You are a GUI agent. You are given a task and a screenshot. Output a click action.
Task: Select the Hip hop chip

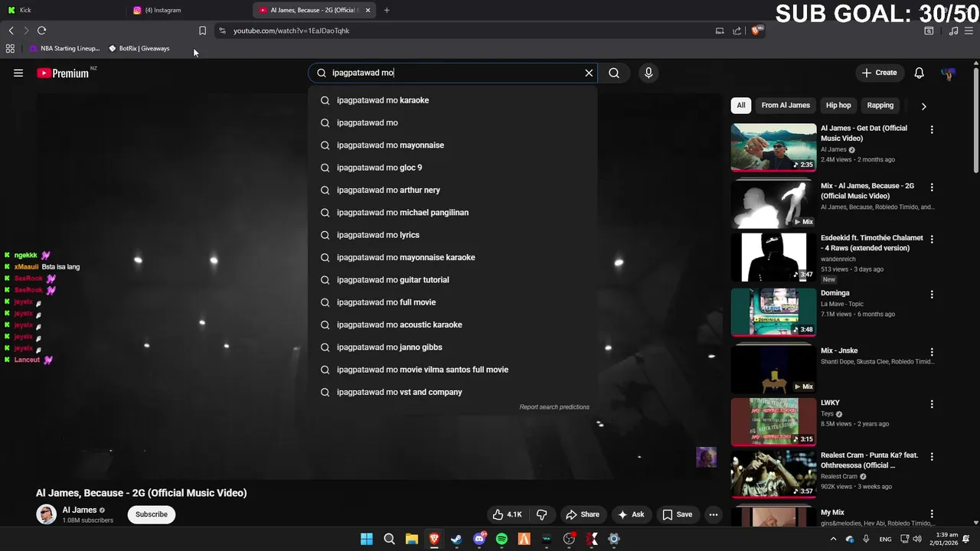[x=838, y=105]
